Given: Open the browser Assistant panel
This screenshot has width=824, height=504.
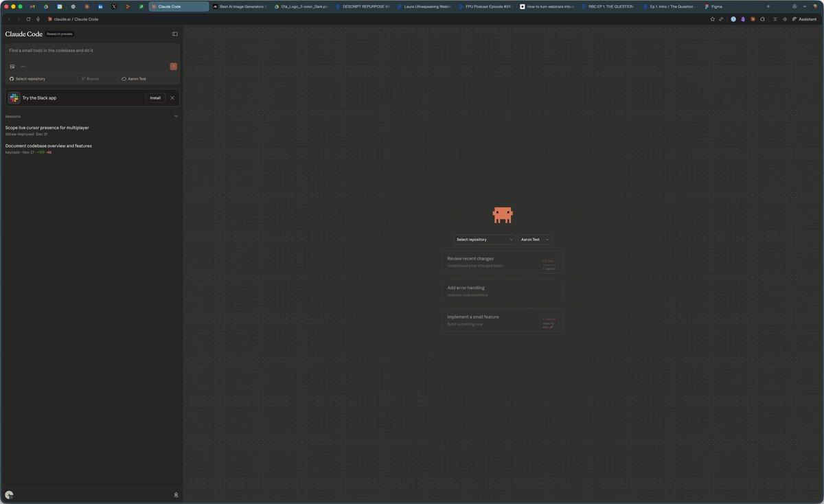Looking at the screenshot, I should (x=804, y=19).
